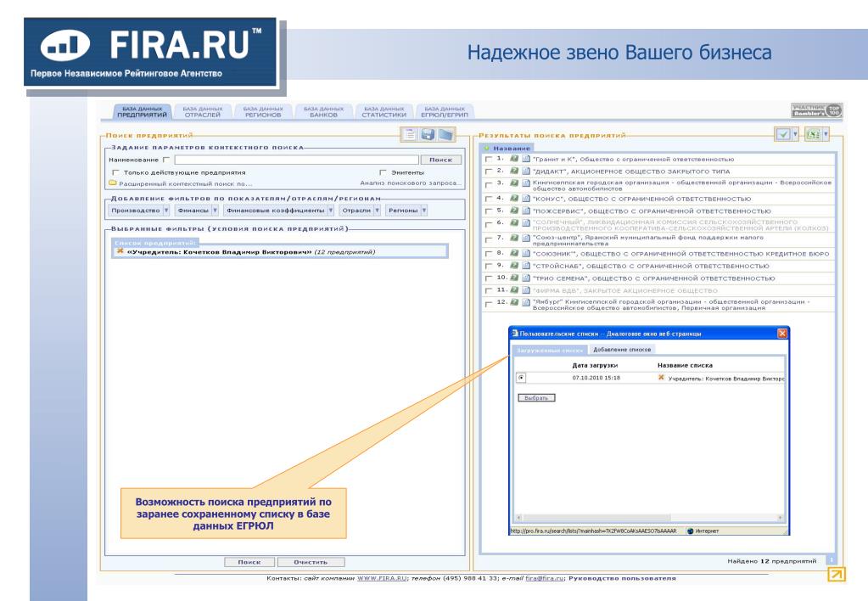Click the bottom Поиск button
The image size is (868, 601).
[x=249, y=562]
